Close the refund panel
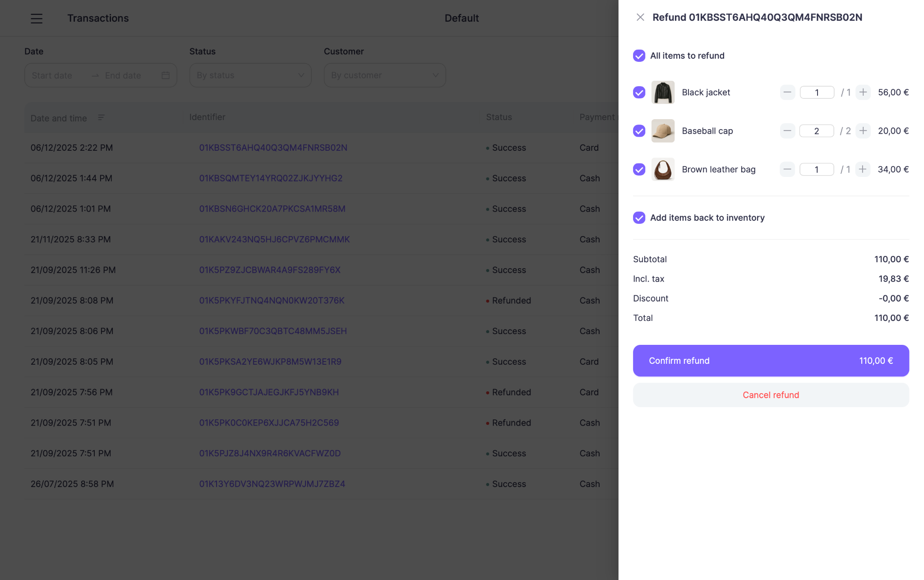The width and height of the screenshot is (924, 580). [x=640, y=17]
